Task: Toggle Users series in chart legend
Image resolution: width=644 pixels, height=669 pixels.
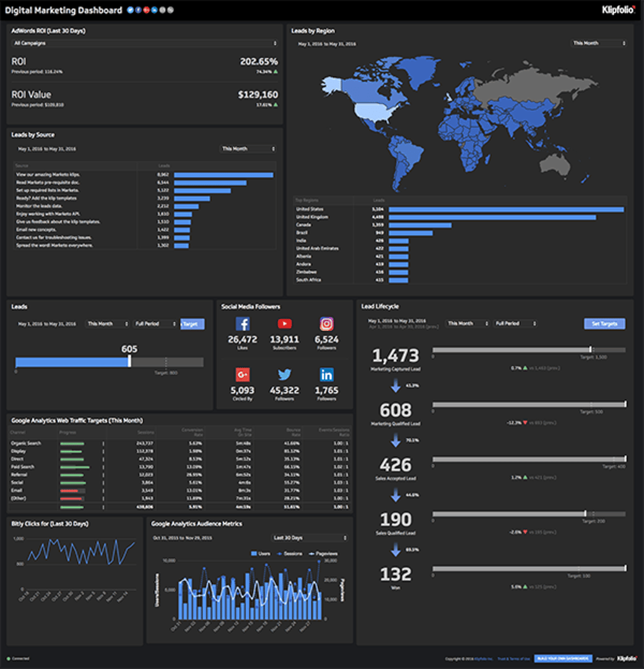Action: pos(259,553)
